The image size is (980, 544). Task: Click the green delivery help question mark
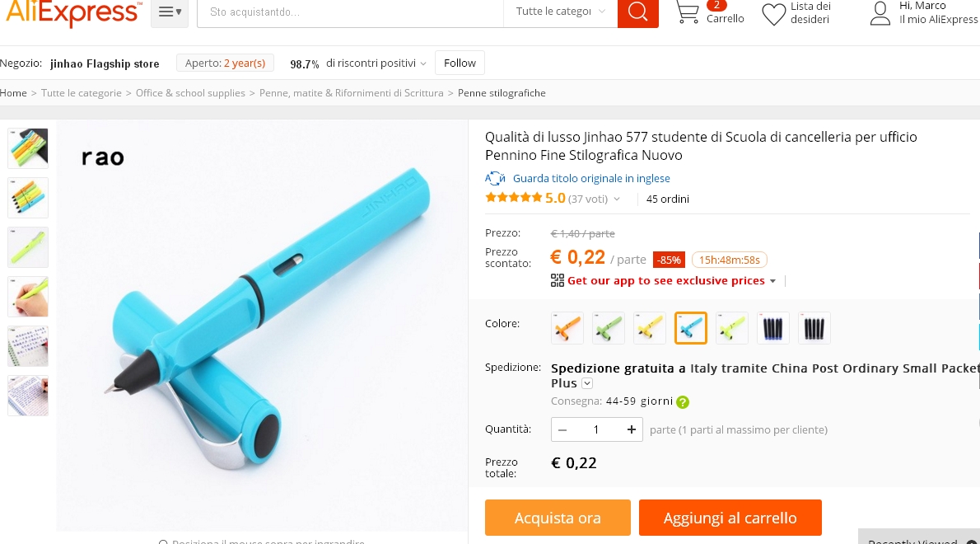point(683,402)
